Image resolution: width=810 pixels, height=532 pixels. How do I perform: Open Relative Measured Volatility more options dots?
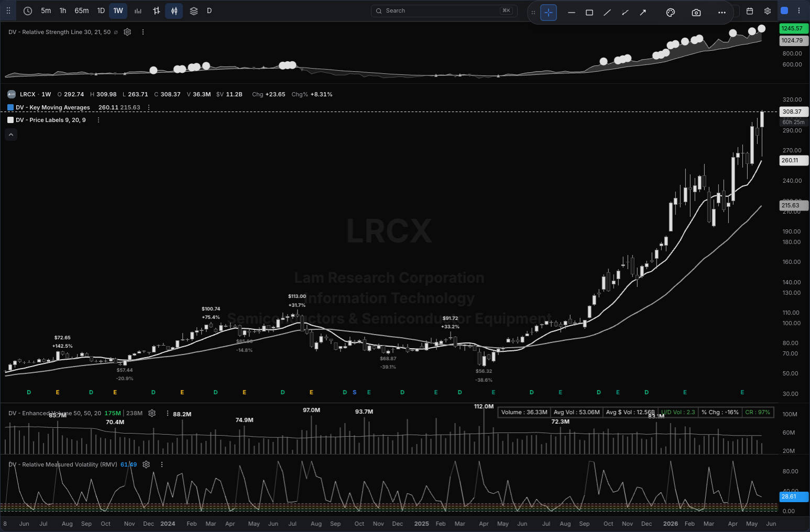click(162, 464)
